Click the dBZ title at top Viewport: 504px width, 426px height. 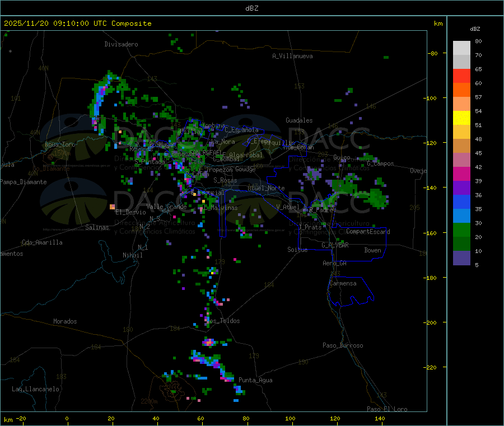point(251,8)
